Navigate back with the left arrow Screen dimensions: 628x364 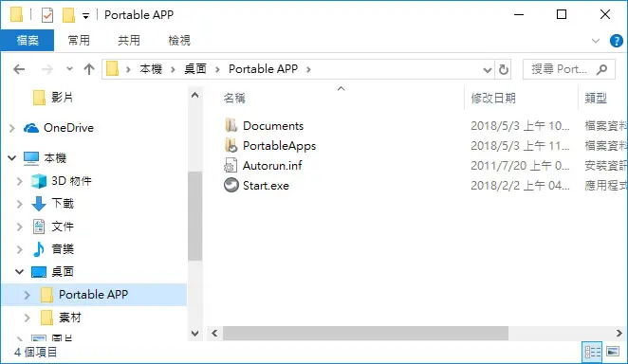pos(19,69)
